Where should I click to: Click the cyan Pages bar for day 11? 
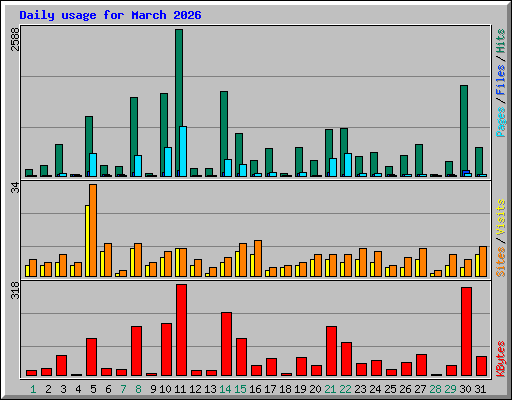click(x=183, y=151)
